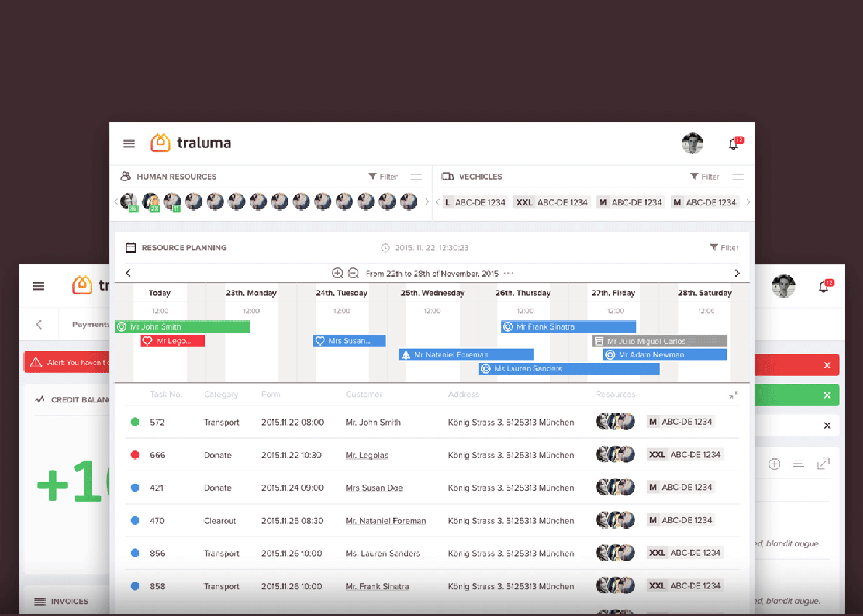Expand panel icon in right back window
This screenshot has height=616, width=863.
pos(824,464)
